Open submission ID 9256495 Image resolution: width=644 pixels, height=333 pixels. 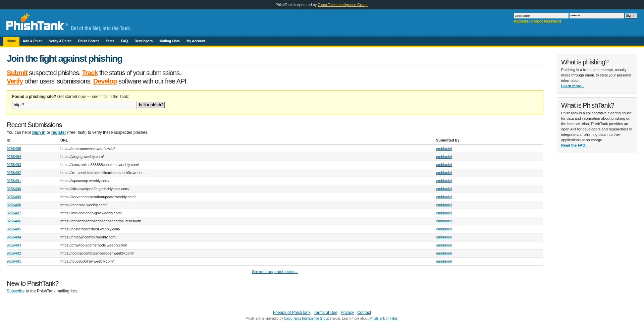point(14,149)
